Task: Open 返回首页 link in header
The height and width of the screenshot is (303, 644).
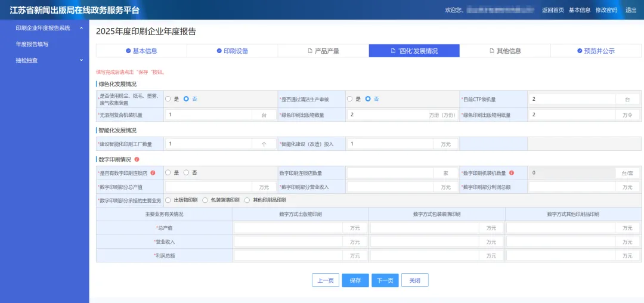Action: pyautogui.click(x=553, y=10)
